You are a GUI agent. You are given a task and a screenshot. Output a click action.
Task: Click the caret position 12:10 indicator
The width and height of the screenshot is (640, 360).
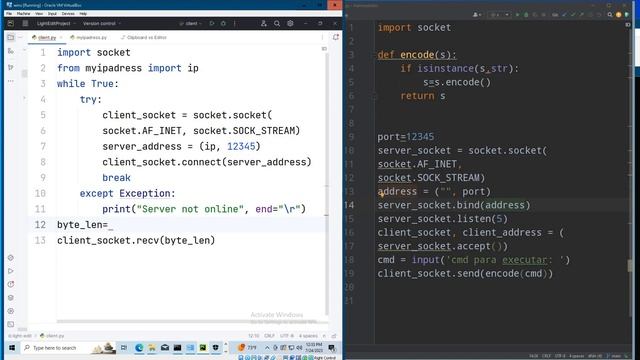click(x=253, y=336)
